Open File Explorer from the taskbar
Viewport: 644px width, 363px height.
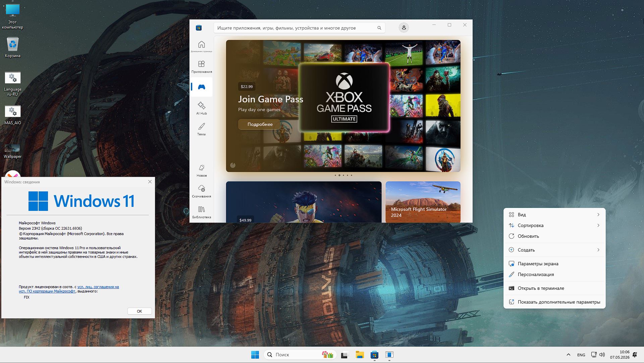point(360,355)
